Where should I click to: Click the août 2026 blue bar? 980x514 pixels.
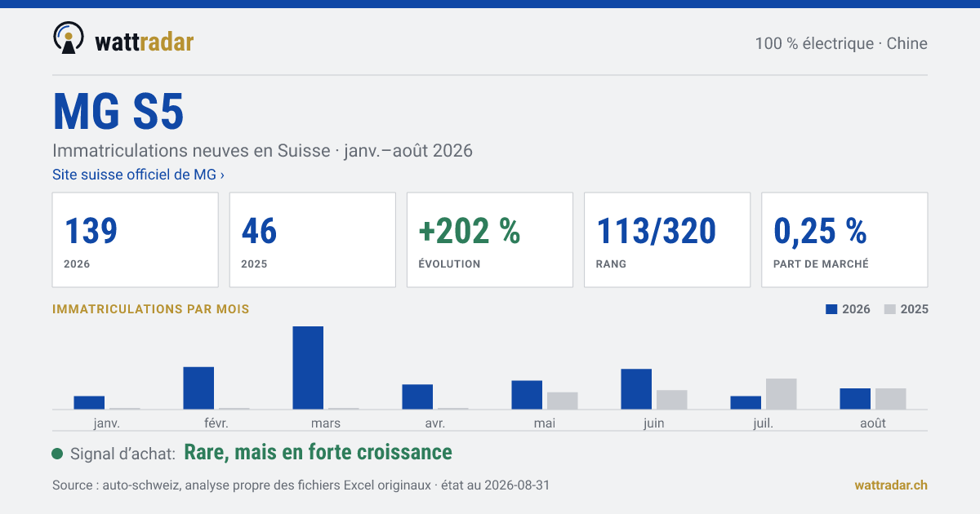click(855, 399)
